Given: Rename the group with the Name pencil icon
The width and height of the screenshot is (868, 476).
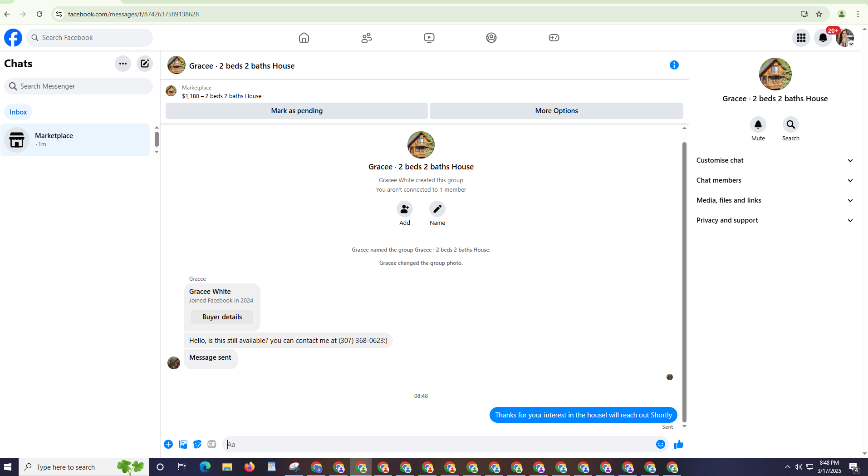Looking at the screenshot, I should click(437, 209).
